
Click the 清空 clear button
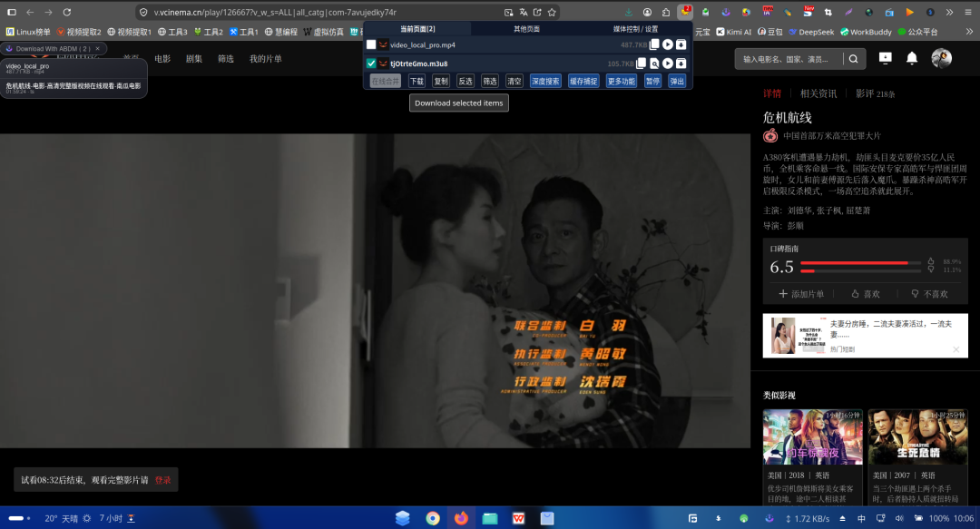[x=514, y=82]
